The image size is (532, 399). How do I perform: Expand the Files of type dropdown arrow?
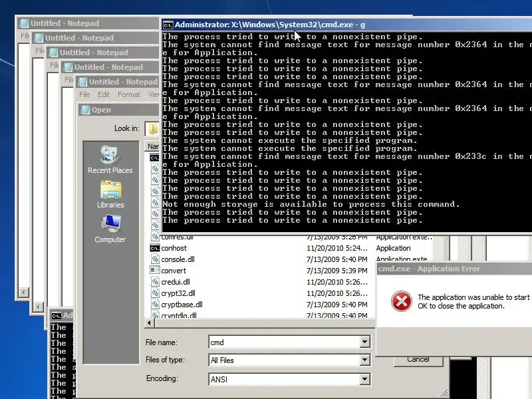coord(364,360)
